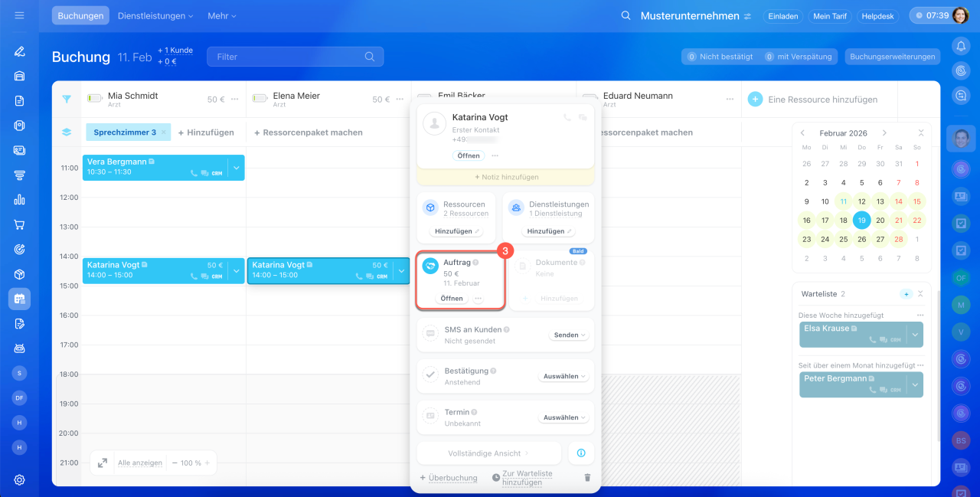Open Auswählen dropdown for Bestätigung
This screenshot has height=497, width=980.
click(x=565, y=377)
